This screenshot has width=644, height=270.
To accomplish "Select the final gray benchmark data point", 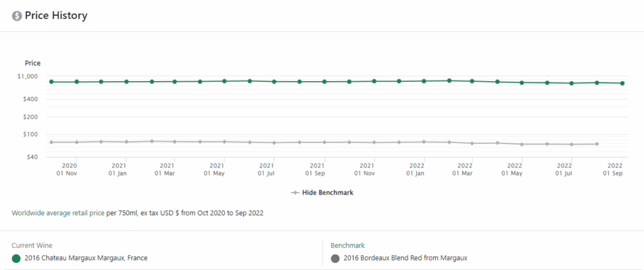I will tap(596, 144).
